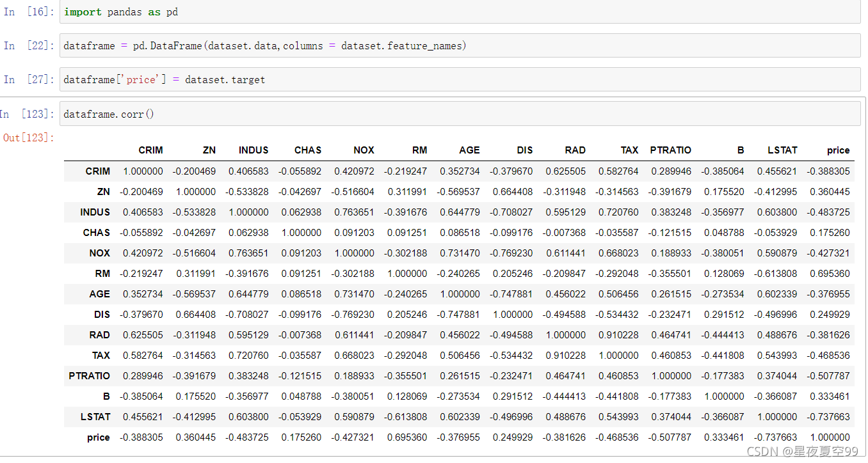Click the In [27] prompt label
The width and height of the screenshot is (868, 463).
pos(29,79)
